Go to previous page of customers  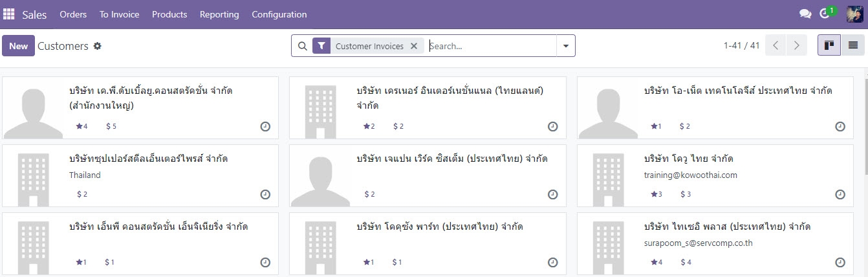[776, 45]
